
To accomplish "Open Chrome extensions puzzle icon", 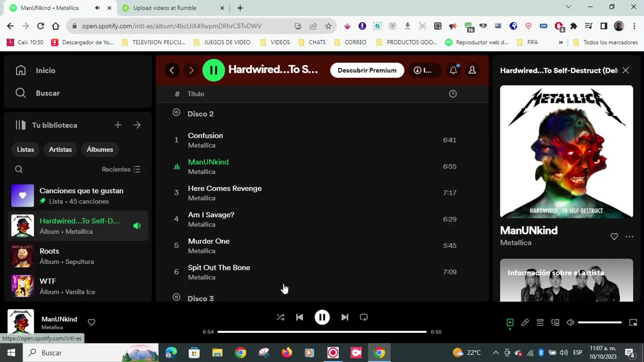I will click(574, 26).
